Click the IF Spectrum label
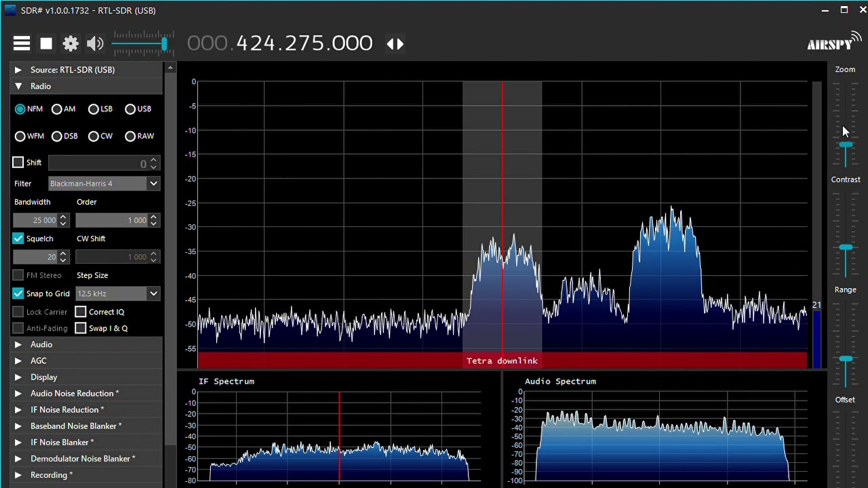 226,382
